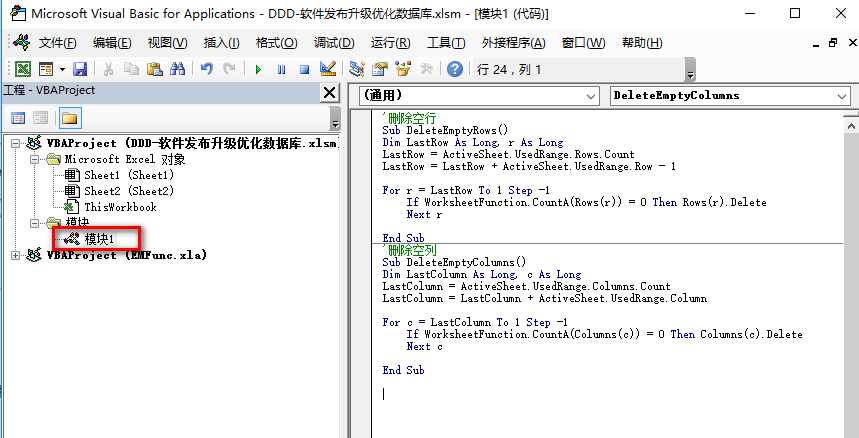The height and width of the screenshot is (438, 859).
Task: Click the Reset stop icon
Action: tap(305, 70)
